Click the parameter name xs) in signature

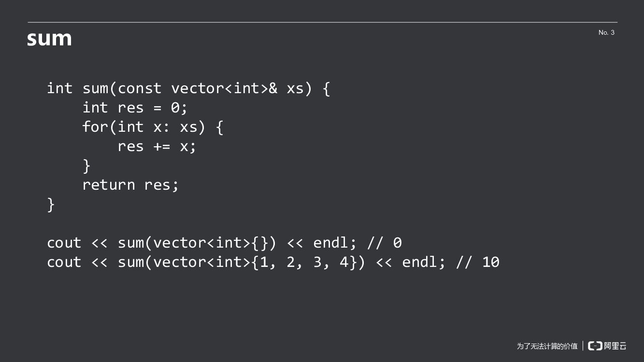click(x=300, y=88)
